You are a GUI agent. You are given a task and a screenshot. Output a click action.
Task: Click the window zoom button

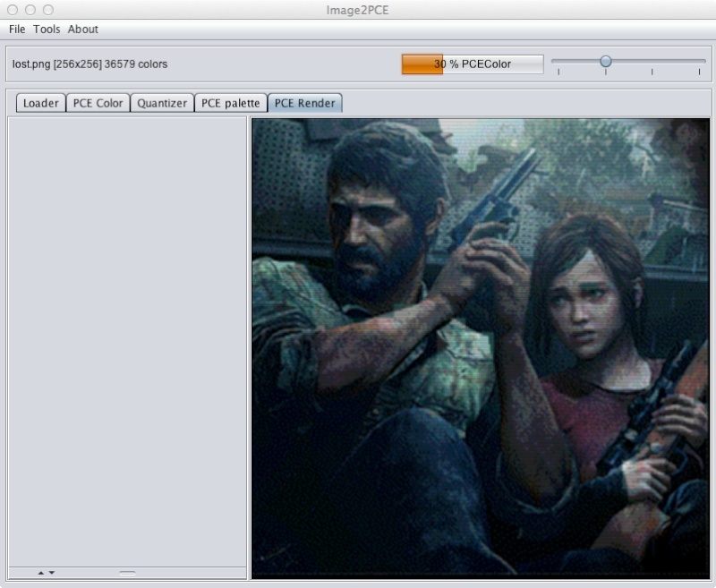(x=48, y=10)
